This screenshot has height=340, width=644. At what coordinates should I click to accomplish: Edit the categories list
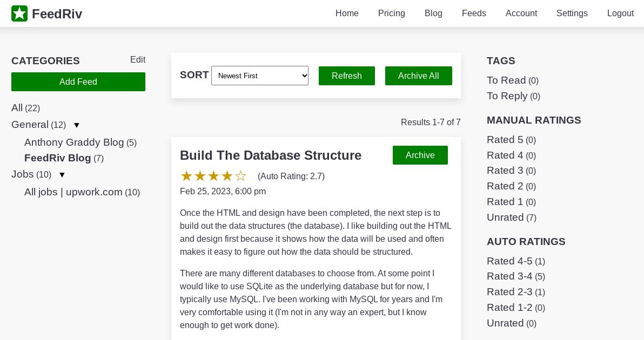138,60
